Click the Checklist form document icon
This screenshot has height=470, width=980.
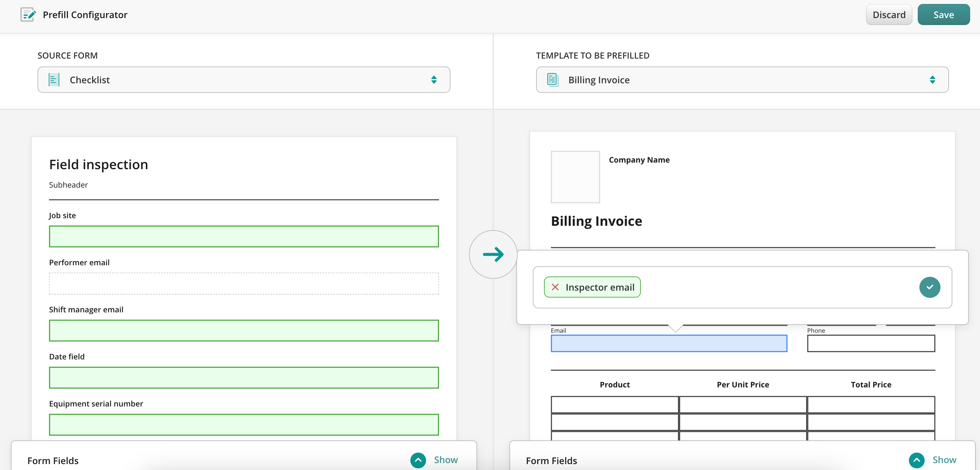point(54,80)
